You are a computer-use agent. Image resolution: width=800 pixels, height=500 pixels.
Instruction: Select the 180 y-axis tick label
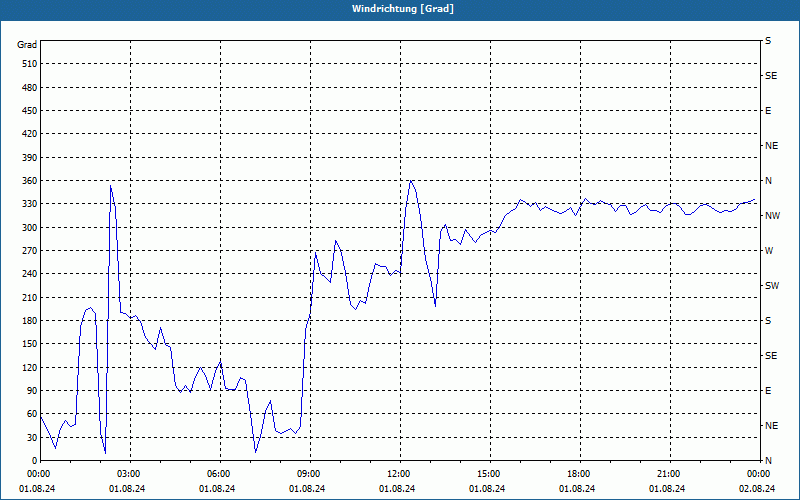30,321
